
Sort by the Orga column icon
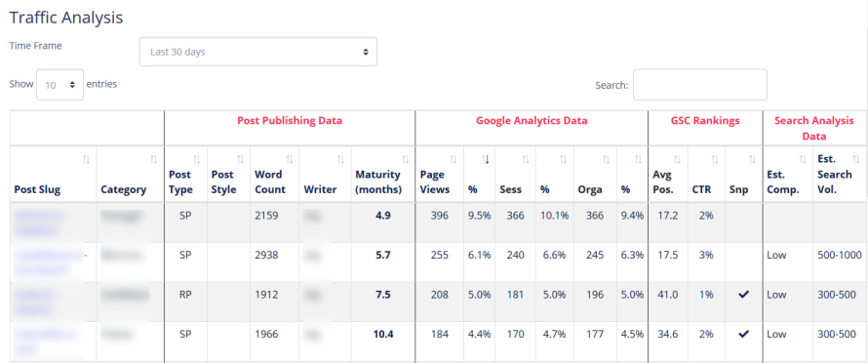[607, 160]
